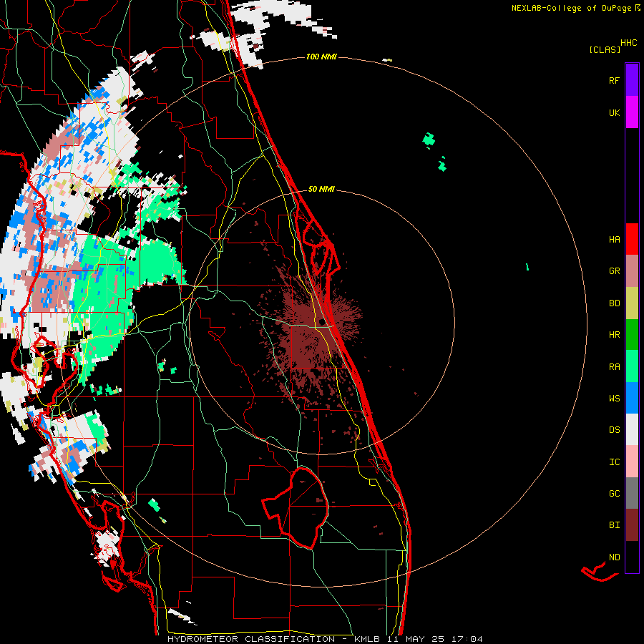Click the BD yellow-olive legend swatch
This screenshot has width=644, height=644.
click(632, 303)
